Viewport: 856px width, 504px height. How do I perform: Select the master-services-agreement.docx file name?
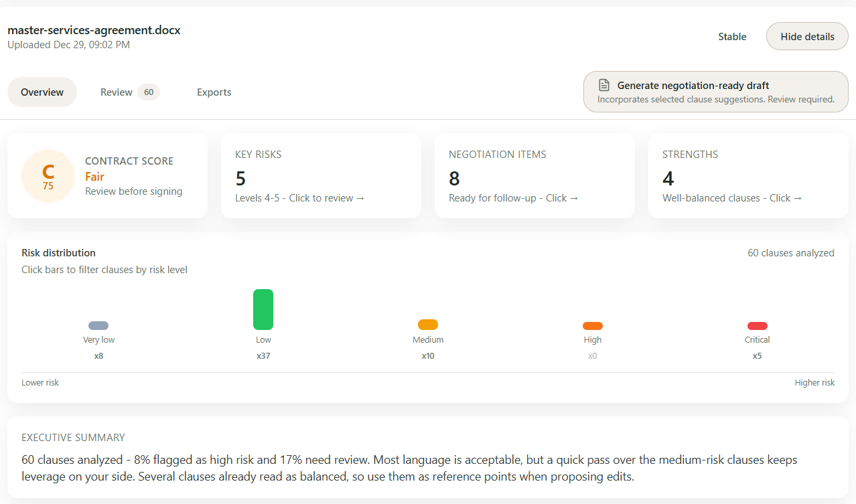coord(93,29)
